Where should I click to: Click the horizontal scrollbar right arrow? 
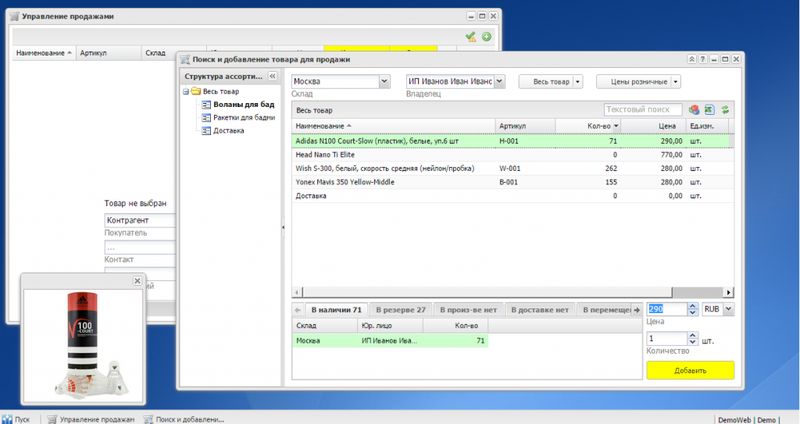pyautogui.click(x=729, y=292)
